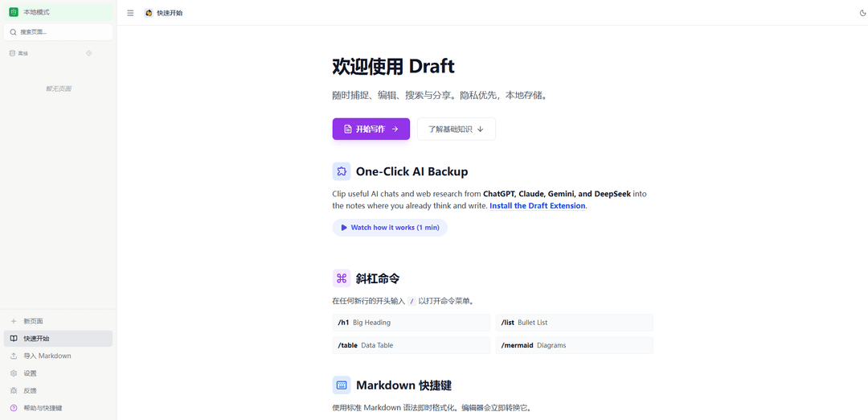Click the 离线 database icon
Image resolution: width=868 pixels, height=420 pixels.
[13, 53]
